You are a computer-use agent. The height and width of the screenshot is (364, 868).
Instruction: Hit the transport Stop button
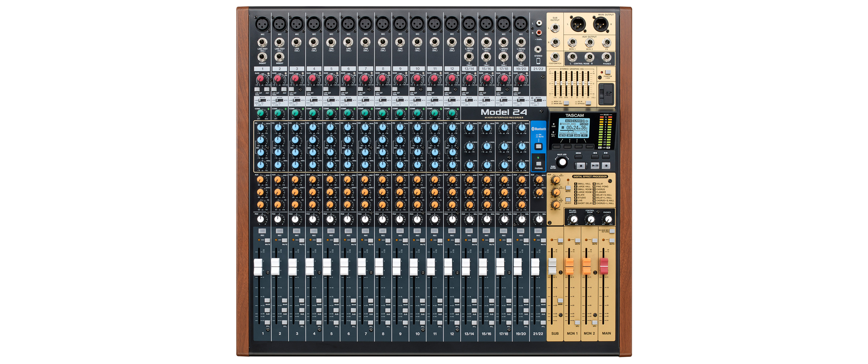pyautogui.click(x=580, y=165)
